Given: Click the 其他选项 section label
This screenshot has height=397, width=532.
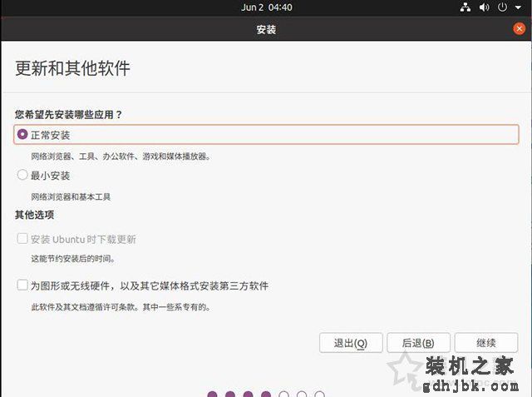Looking at the screenshot, I should tap(35, 215).
